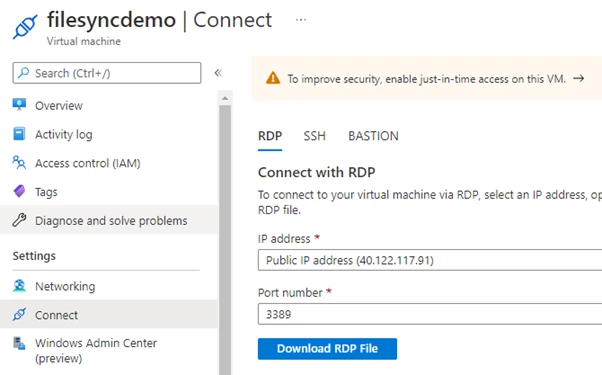Click the sidebar scrollbar up arrow
Screen dimensions: 602x375
click(225, 98)
